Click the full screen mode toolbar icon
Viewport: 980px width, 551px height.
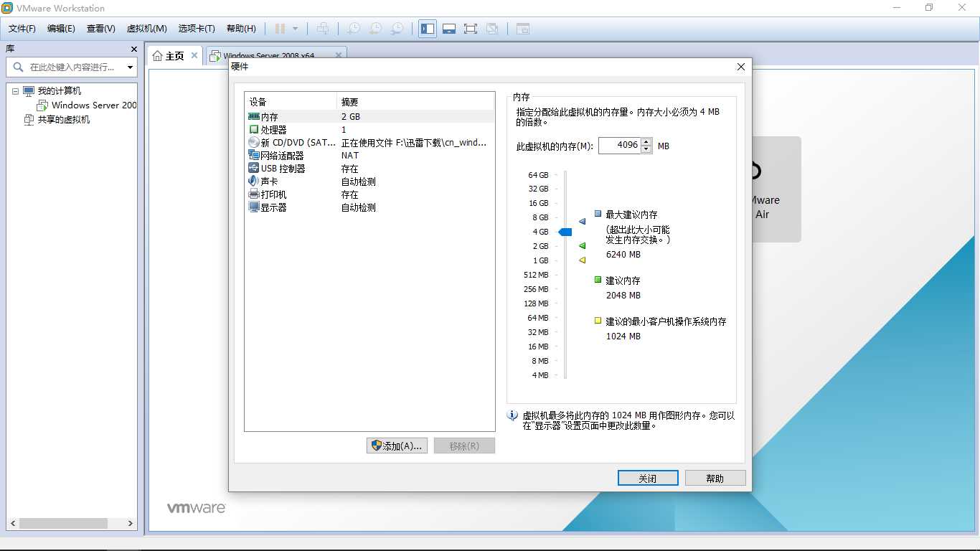(471, 29)
